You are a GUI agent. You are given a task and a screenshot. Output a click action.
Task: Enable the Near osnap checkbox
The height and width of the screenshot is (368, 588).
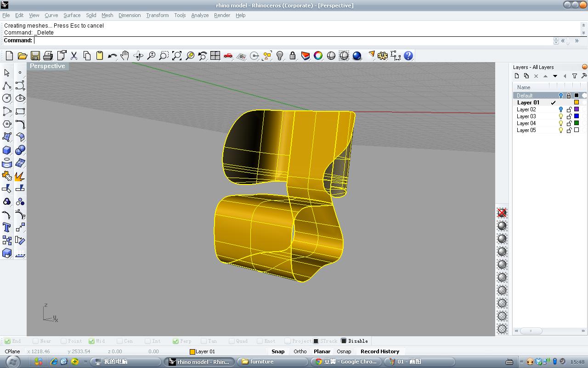tap(36, 341)
